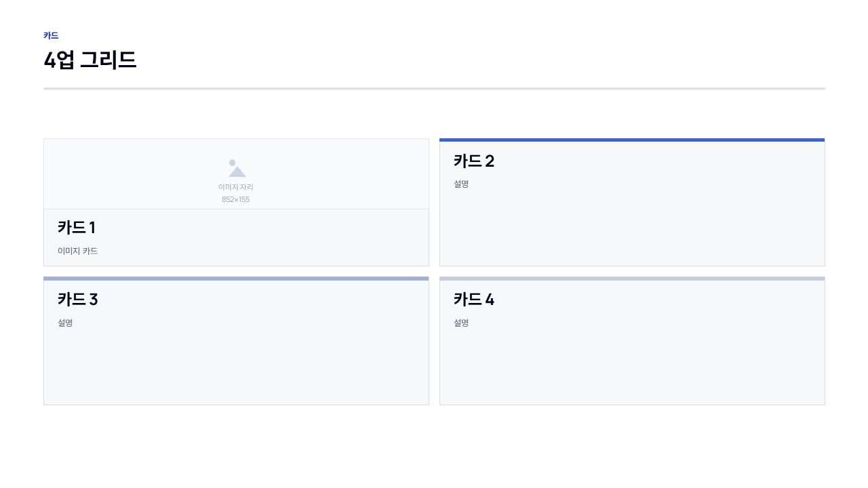
Task: Click the gray accent bar on 카드 4
Action: [x=632, y=279]
